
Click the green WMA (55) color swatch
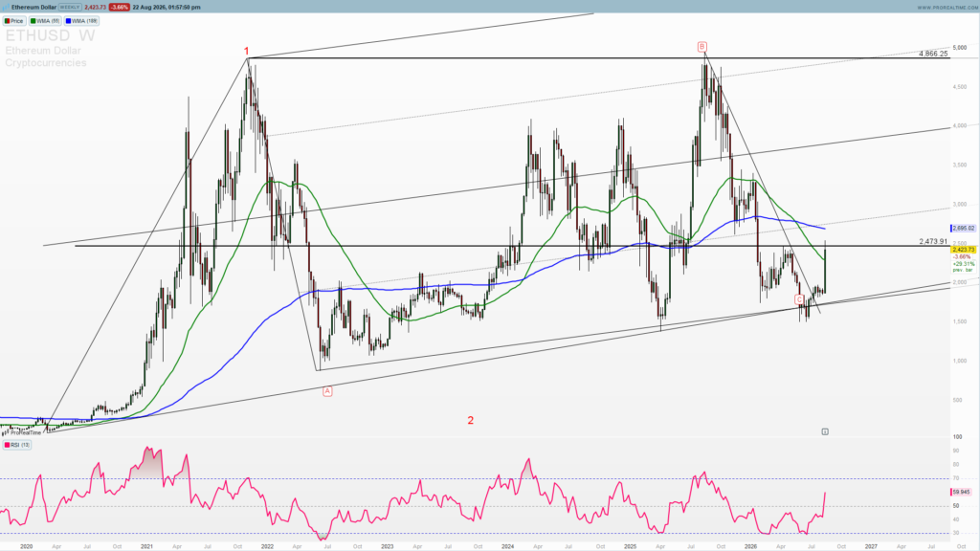(x=33, y=21)
